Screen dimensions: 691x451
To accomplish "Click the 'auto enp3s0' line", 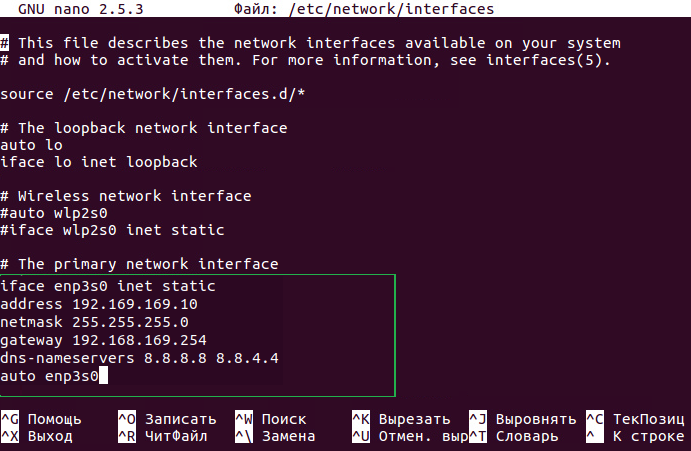I will click(x=49, y=376).
